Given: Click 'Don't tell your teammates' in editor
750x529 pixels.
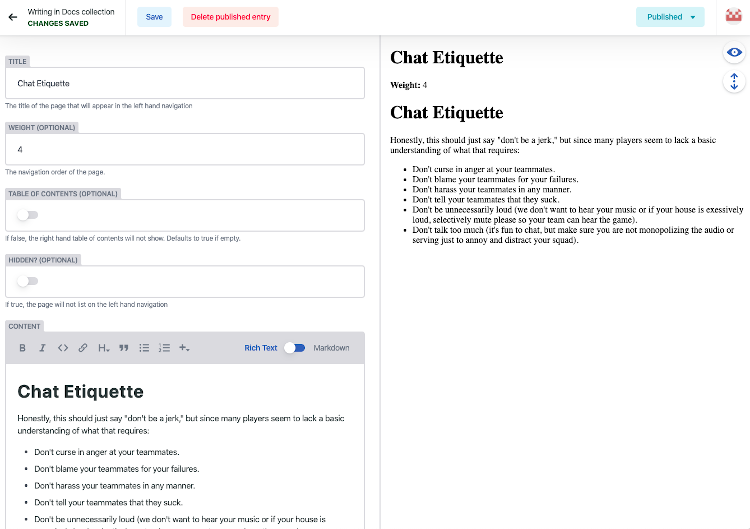Looking at the screenshot, I should coord(109,502).
